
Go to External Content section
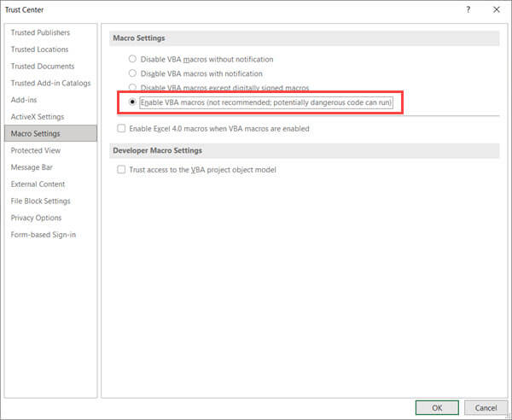pyautogui.click(x=38, y=184)
